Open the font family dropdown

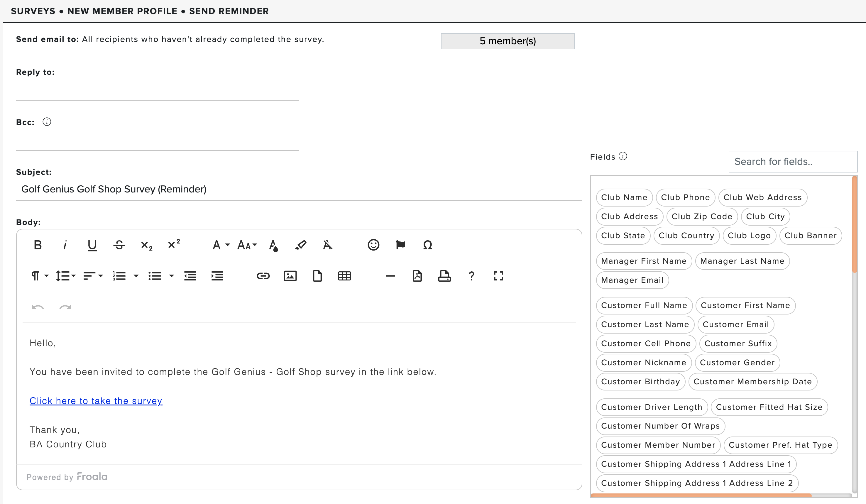click(x=221, y=245)
